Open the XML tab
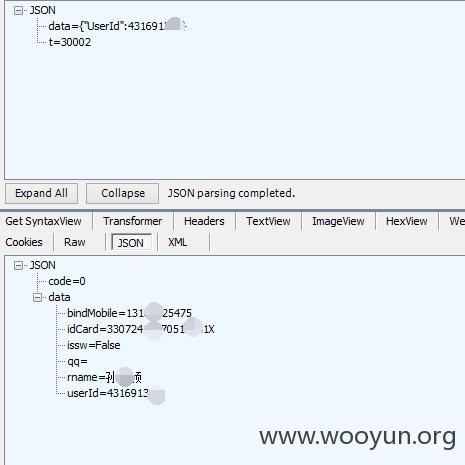Image resolution: width=465 pixels, height=465 pixels. click(x=178, y=242)
